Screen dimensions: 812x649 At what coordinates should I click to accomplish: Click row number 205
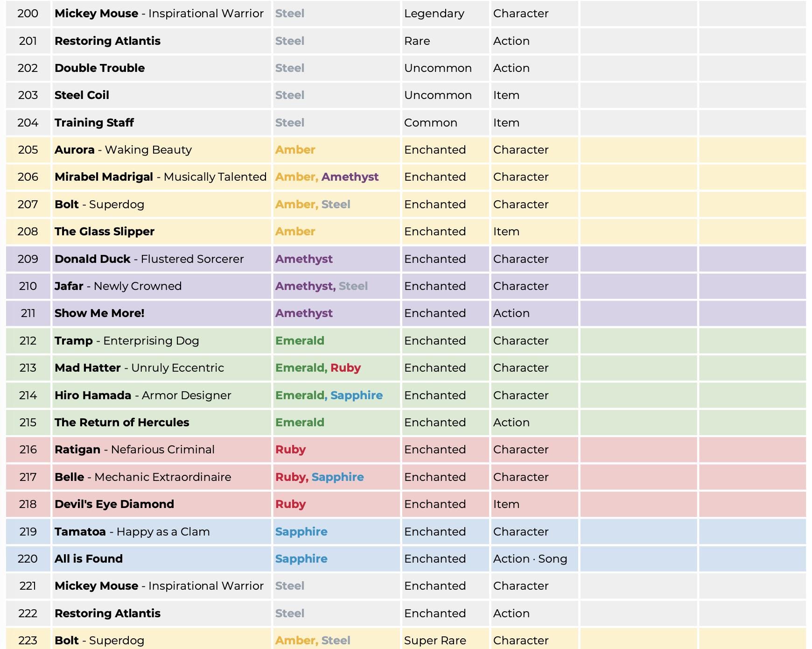(x=28, y=150)
